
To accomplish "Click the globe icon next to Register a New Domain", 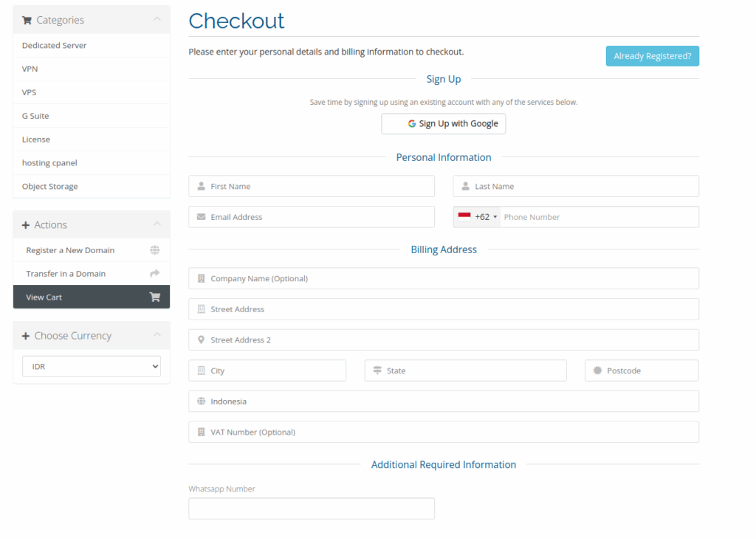I will coord(155,249).
